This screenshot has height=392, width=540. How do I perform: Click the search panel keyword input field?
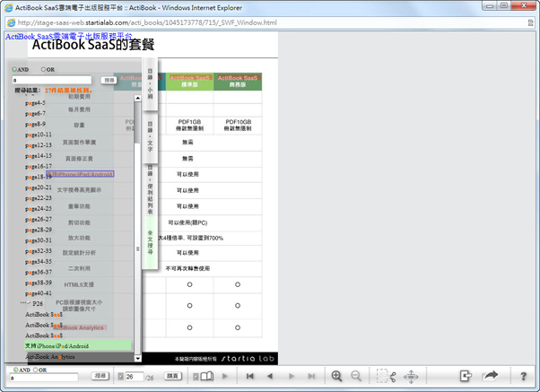[x=52, y=80]
